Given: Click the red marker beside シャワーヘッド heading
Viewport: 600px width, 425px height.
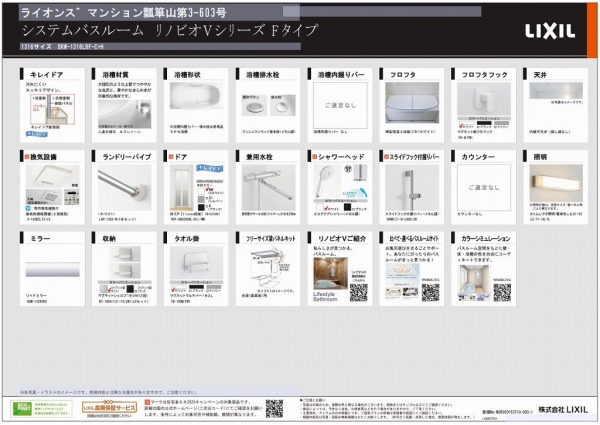Looking at the screenshot, I should [312, 156].
